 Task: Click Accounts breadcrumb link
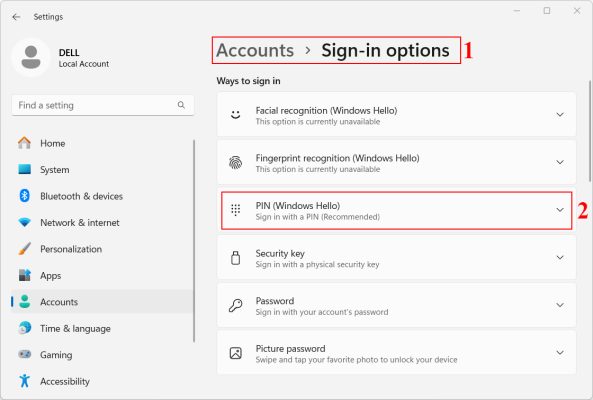click(255, 50)
